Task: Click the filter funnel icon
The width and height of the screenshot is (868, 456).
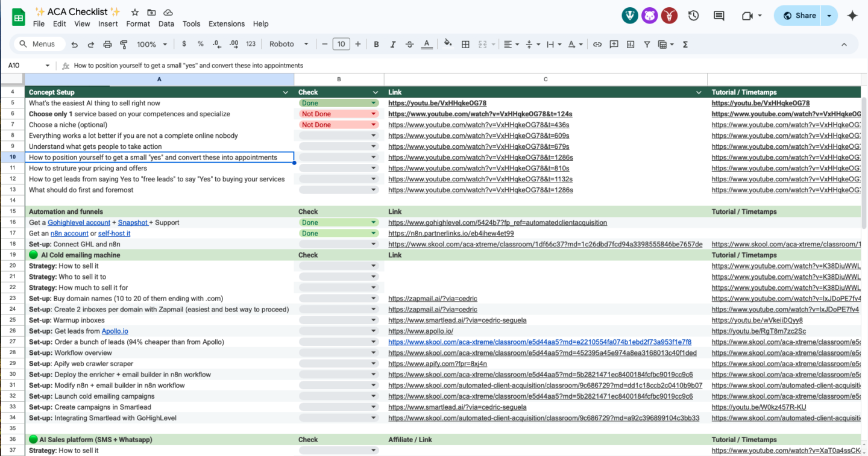Action: [647, 44]
